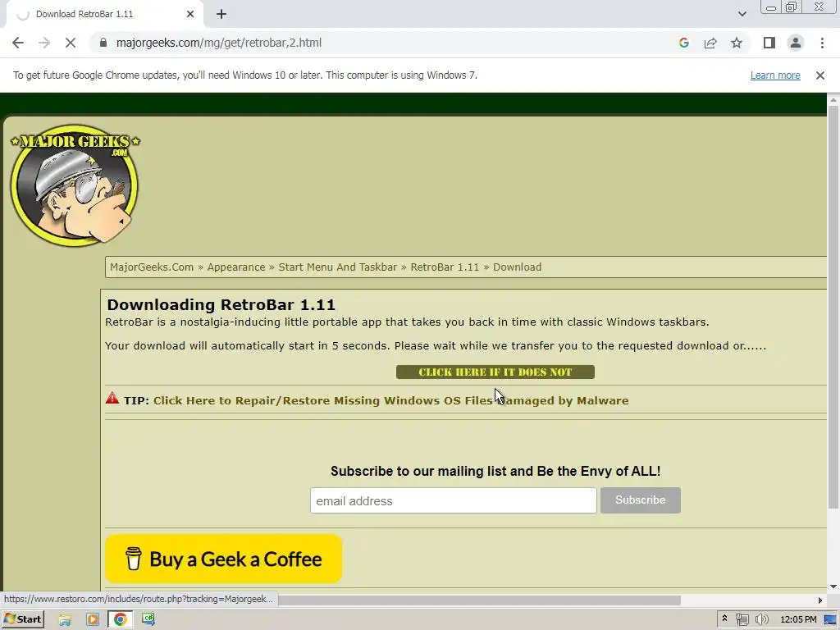
Task: Open the Google search side icon
Action: [x=683, y=43]
